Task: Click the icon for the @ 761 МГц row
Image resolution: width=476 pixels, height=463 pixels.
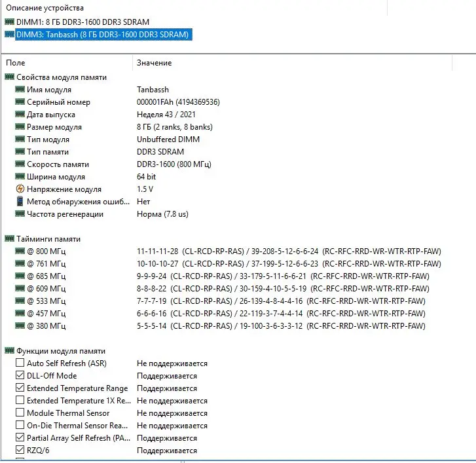Action: (20, 263)
